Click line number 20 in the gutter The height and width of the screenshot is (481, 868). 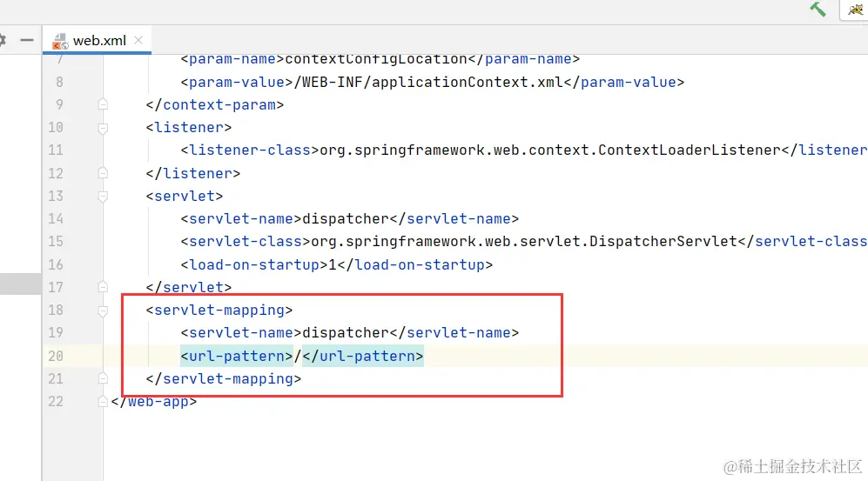[56, 356]
